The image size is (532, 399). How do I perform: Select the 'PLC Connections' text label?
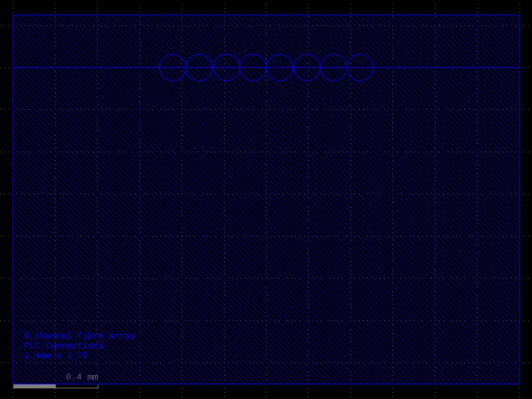pos(64,346)
